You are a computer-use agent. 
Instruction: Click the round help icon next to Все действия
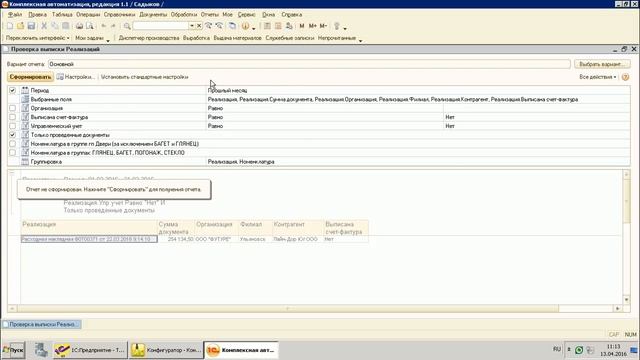tap(625, 77)
